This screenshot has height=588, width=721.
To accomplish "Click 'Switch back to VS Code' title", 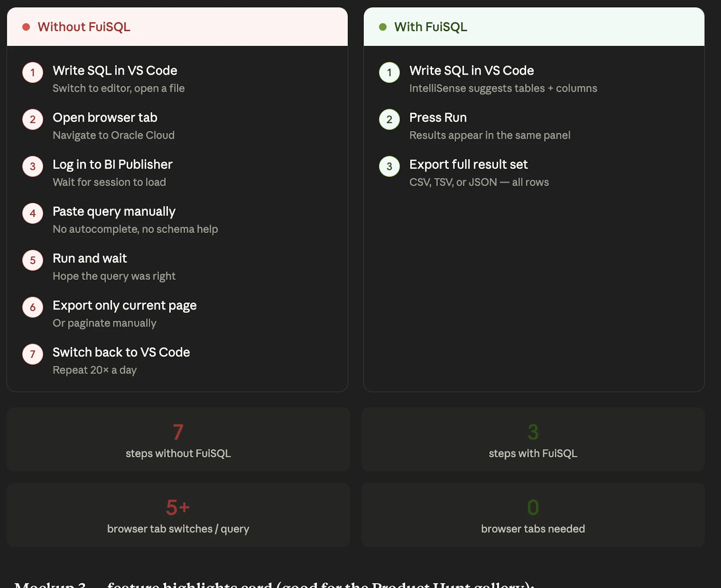I will (121, 352).
